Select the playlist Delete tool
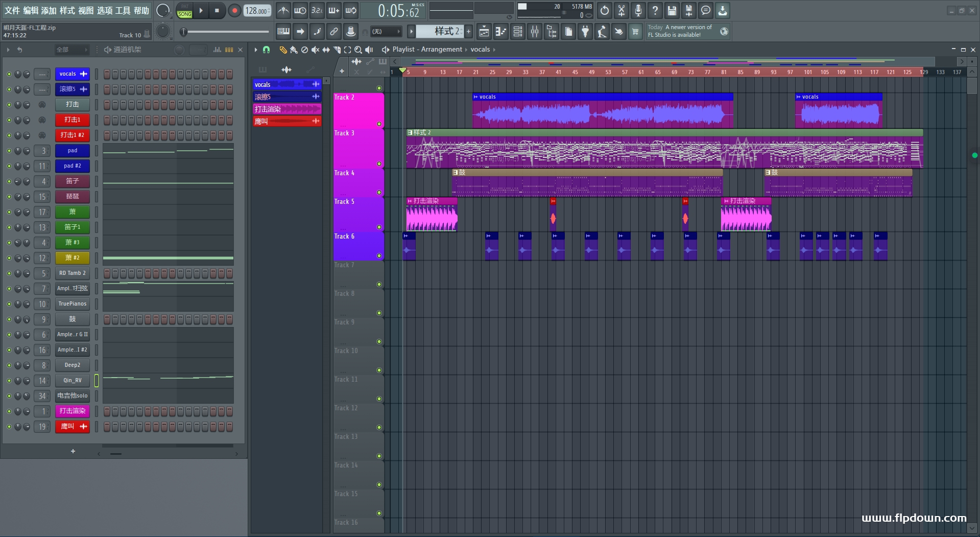 click(304, 50)
